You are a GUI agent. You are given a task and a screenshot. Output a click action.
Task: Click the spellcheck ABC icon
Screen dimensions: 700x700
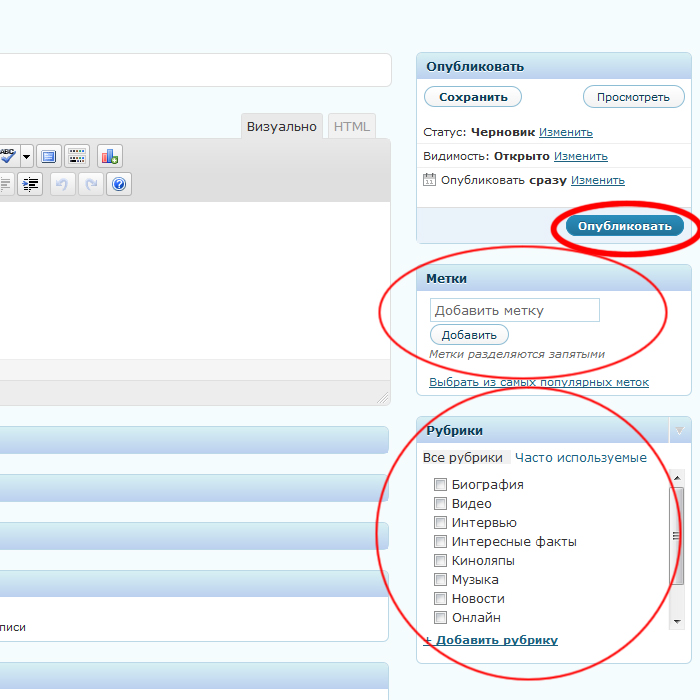tap(8, 156)
